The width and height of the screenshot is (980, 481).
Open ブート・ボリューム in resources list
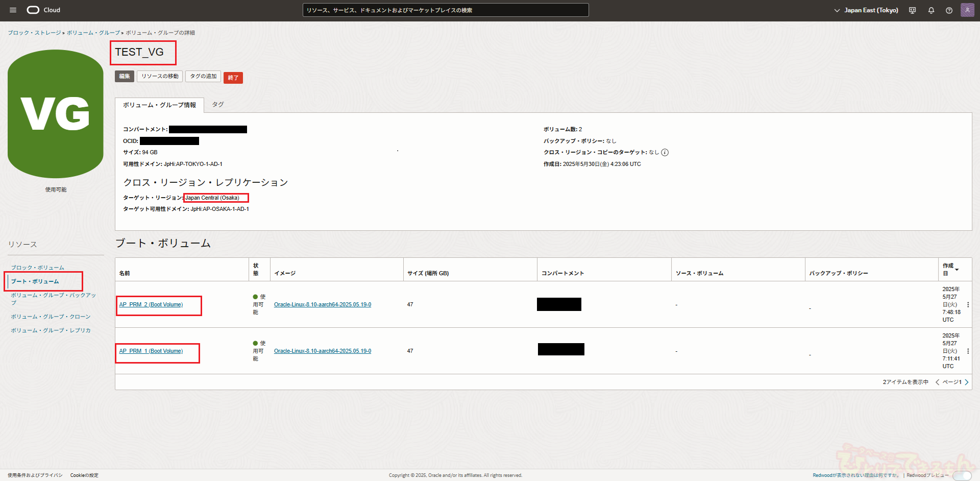coord(35,281)
